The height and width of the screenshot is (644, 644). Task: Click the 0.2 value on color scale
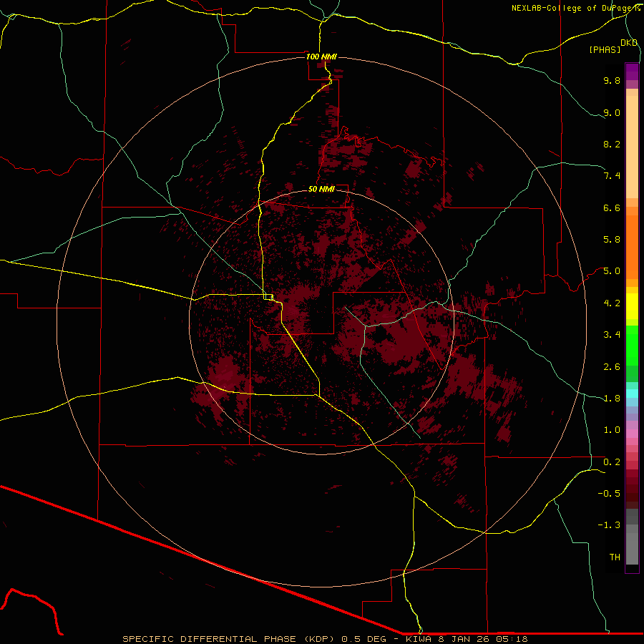point(612,462)
